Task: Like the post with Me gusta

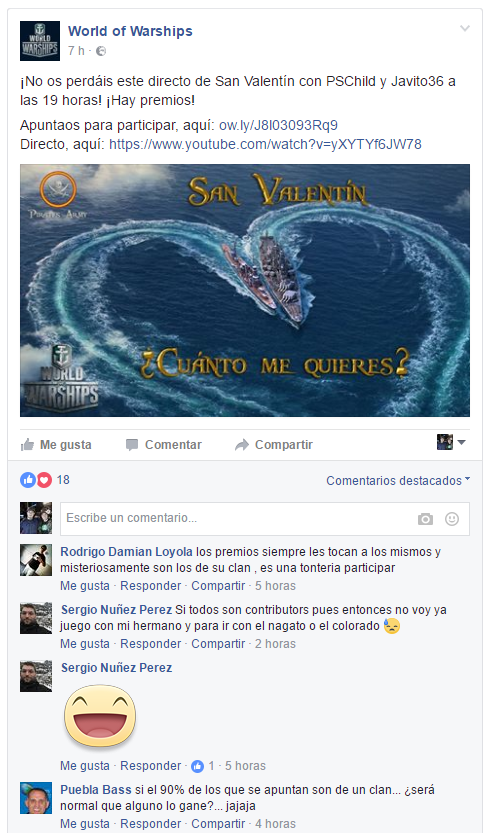Action: tap(56, 445)
